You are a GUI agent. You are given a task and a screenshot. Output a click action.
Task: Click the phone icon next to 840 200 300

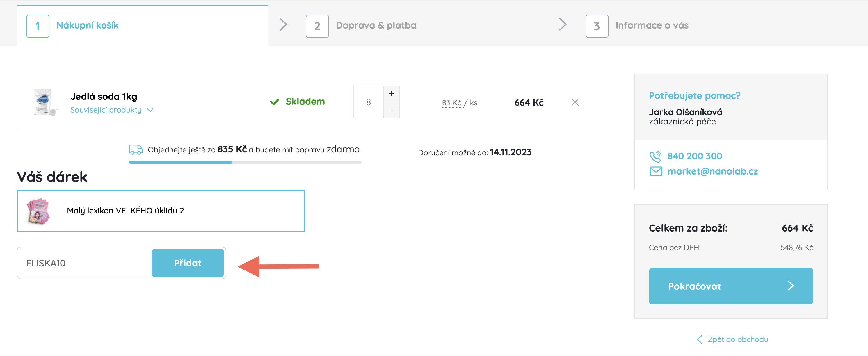(655, 156)
